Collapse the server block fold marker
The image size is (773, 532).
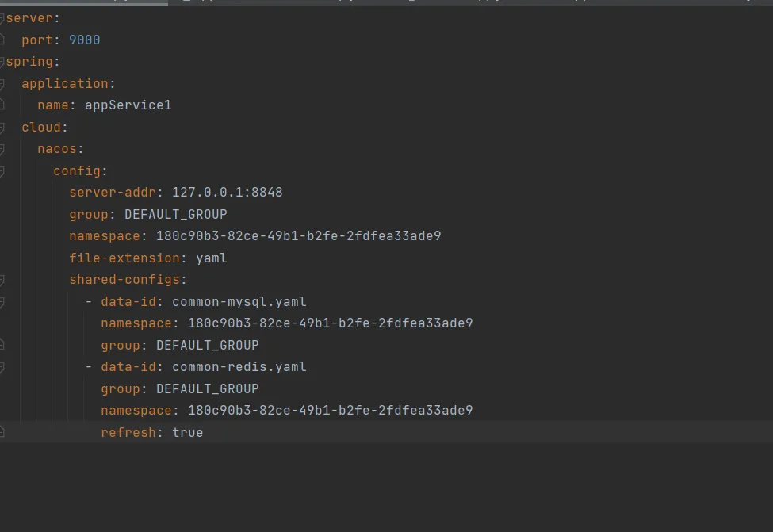click(x=2, y=18)
